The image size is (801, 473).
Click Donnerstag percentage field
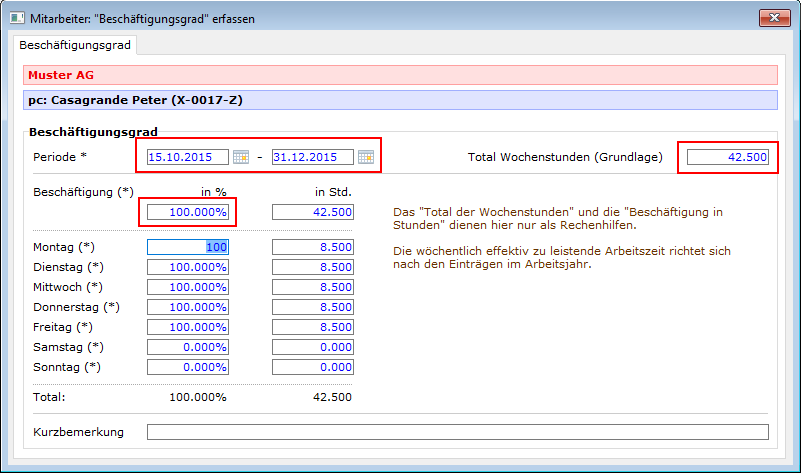(x=189, y=307)
